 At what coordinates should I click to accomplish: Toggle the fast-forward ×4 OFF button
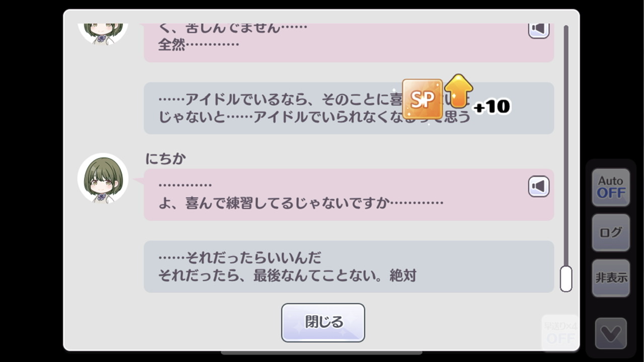coord(560,333)
